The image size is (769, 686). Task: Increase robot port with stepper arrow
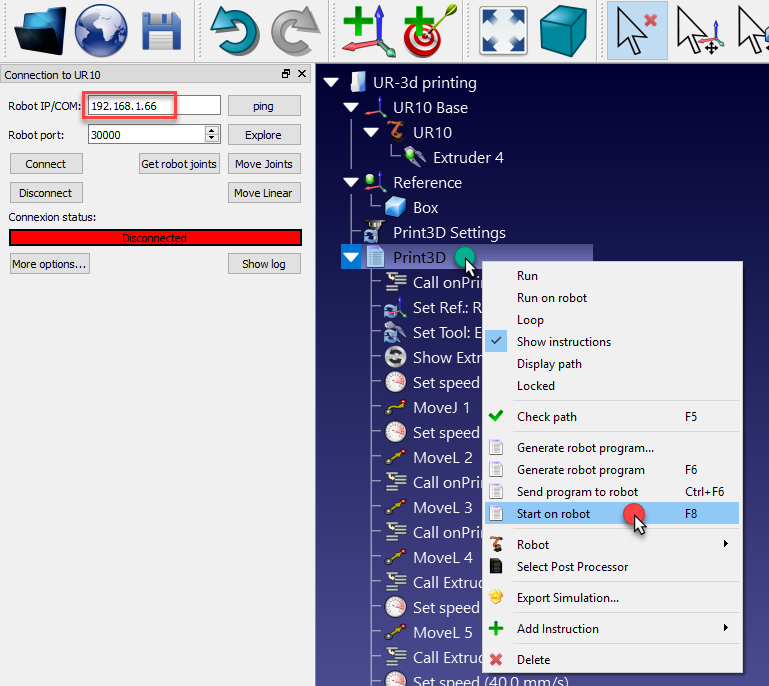point(211,130)
